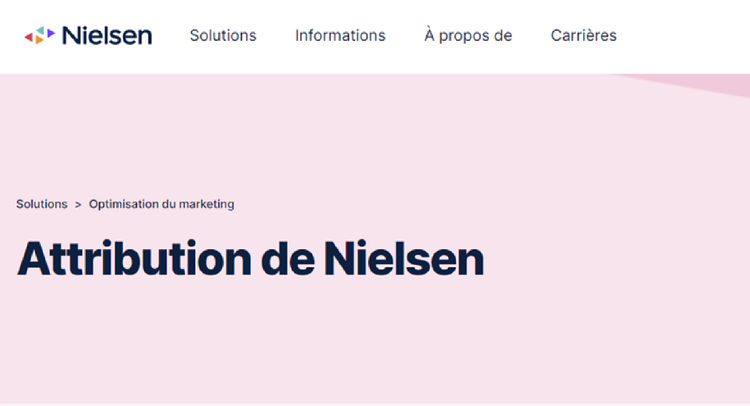Follow the Solutions breadcrumb link
Image resolution: width=750 pixels, height=406 pixels.
click(x=42, y=204)
